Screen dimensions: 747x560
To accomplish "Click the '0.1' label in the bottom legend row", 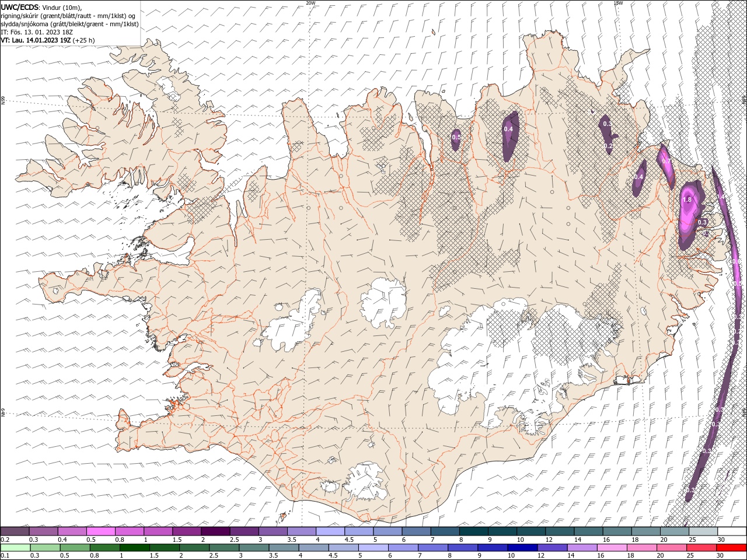I will click(x=5, y=556).
